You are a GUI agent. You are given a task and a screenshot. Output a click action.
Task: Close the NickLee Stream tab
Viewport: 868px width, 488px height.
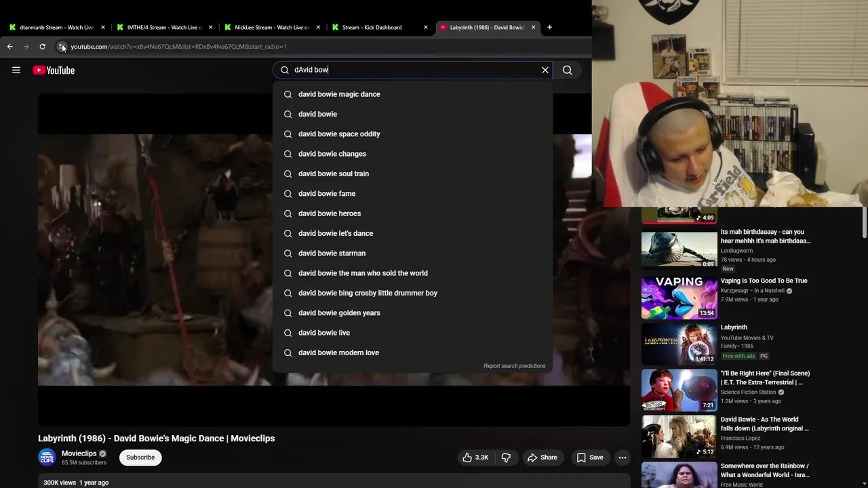click(318, 27)
